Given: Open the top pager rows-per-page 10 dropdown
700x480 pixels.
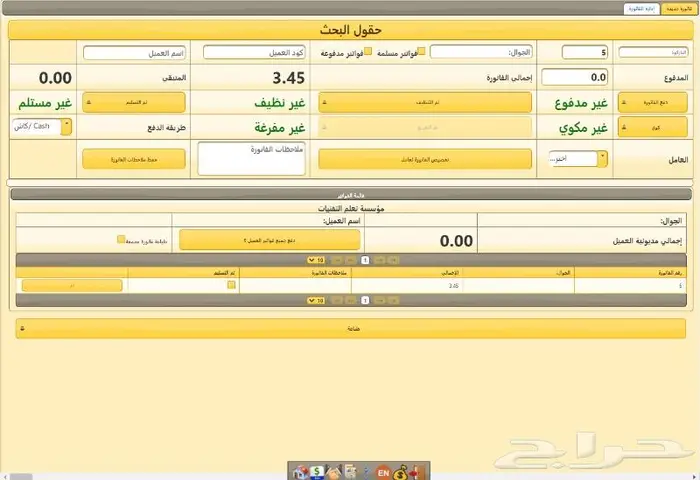Looking at the screenshot, I should pyautogui.click(x=316, y=260).
